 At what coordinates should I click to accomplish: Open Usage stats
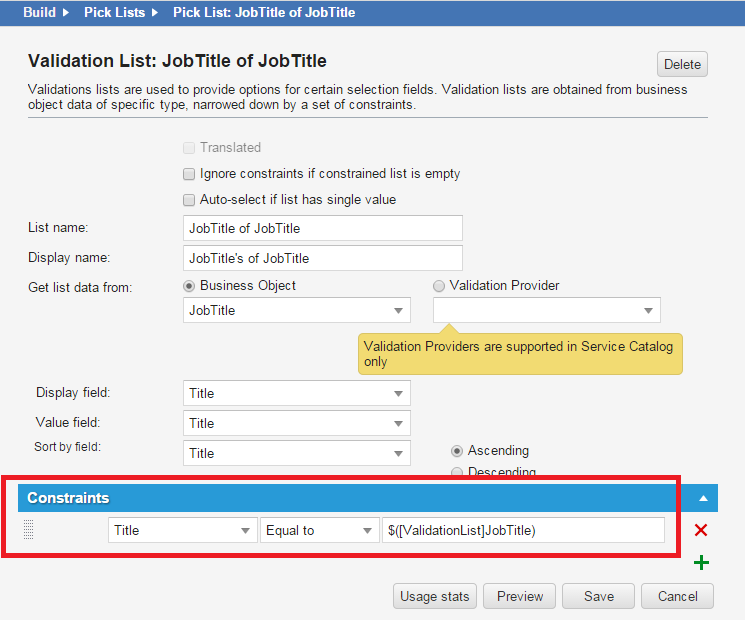tap(434, 597)
